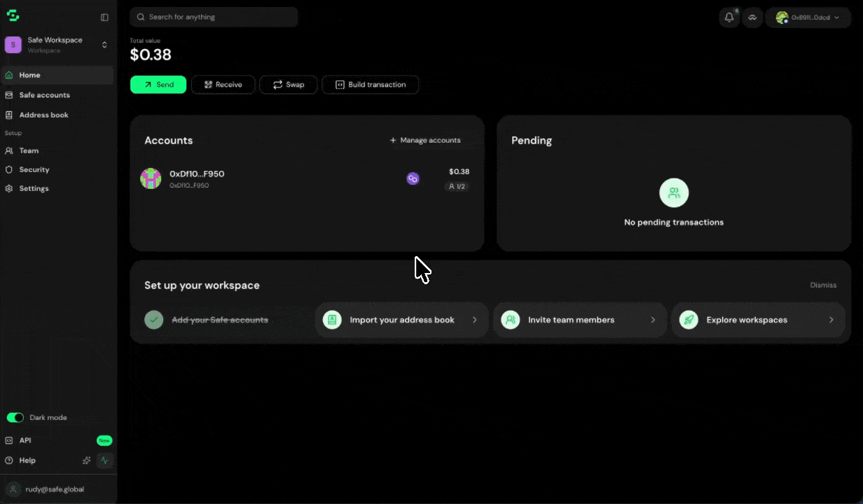Collapse sidebar with the panel toggle icon
863x504 pixels.
tap(104, 17)
